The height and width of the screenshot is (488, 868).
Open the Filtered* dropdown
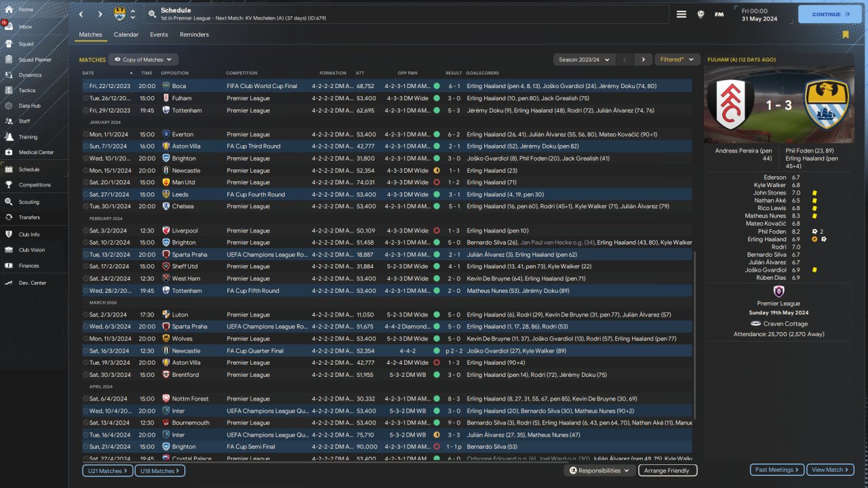pyautogui.click(x=677, y=60)
